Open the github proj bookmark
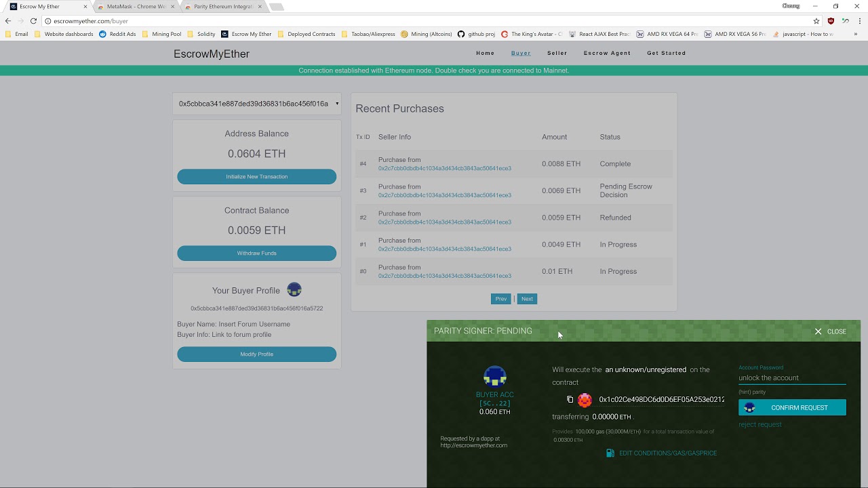 [477, 34]
